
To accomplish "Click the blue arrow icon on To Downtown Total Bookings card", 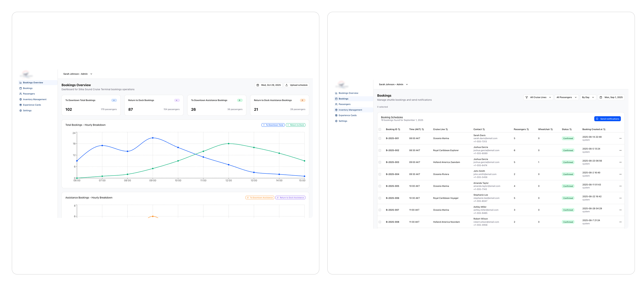I will pos(114,100).
